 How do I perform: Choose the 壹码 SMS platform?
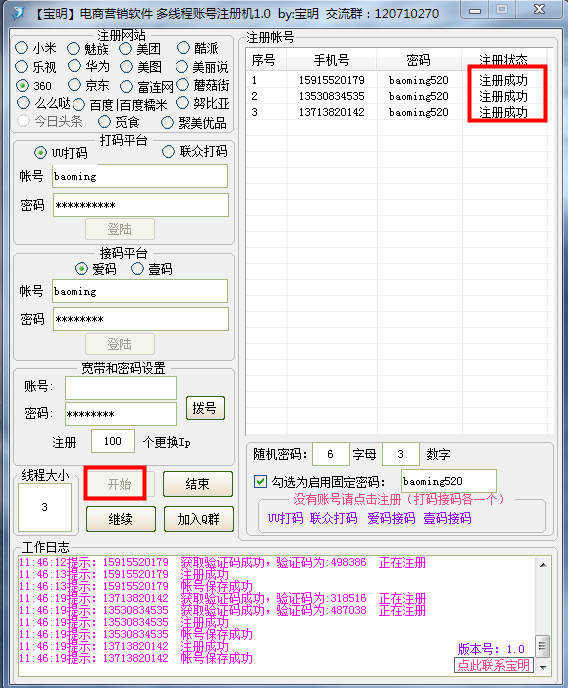(137, 269)
